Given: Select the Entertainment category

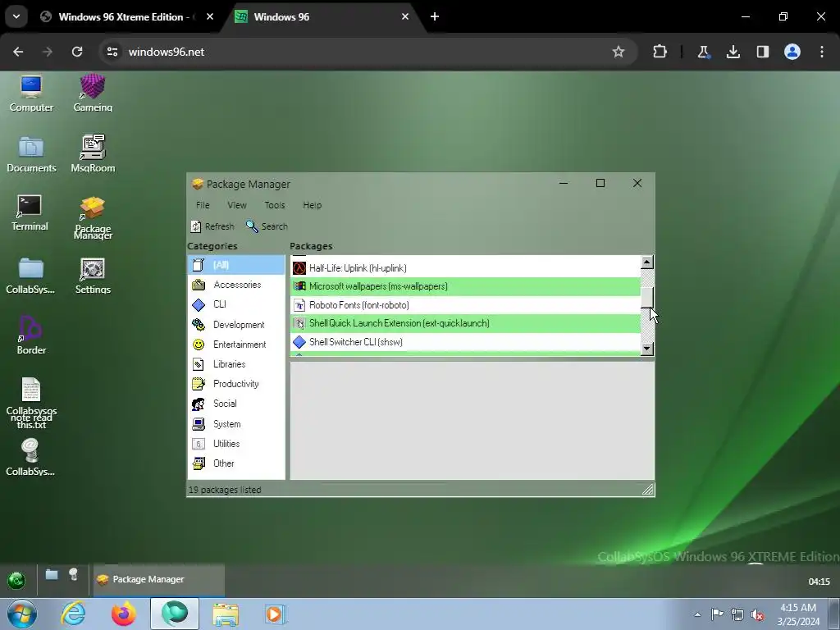Looking at the screenshot, I should (x=236, y=345).
